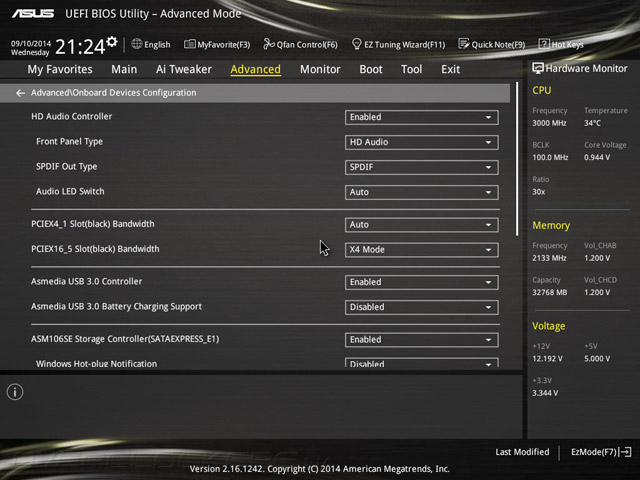Viewport: 640px width, 480px height.
Task: Switch to Ai Tweaker tab
Action: (x=184, y=69)
